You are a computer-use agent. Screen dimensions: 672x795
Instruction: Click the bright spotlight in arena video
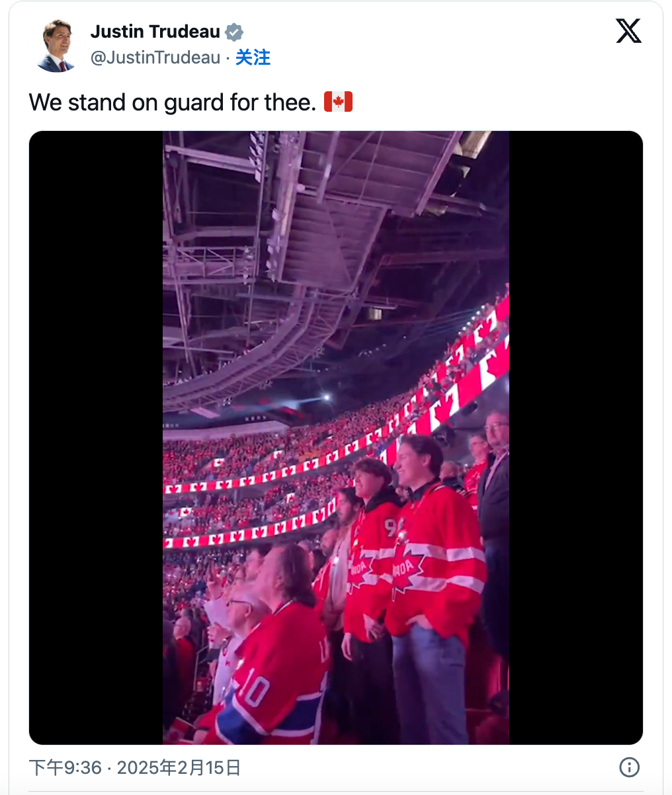click(326, 397)
